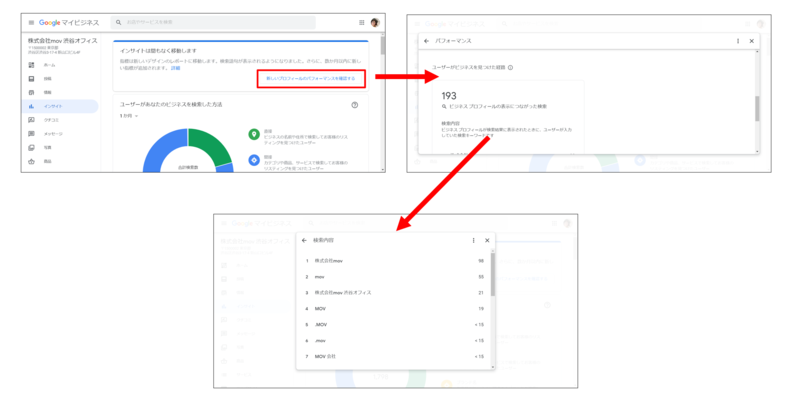Open メッセージ via its sidebar icon

pos(32,134)
